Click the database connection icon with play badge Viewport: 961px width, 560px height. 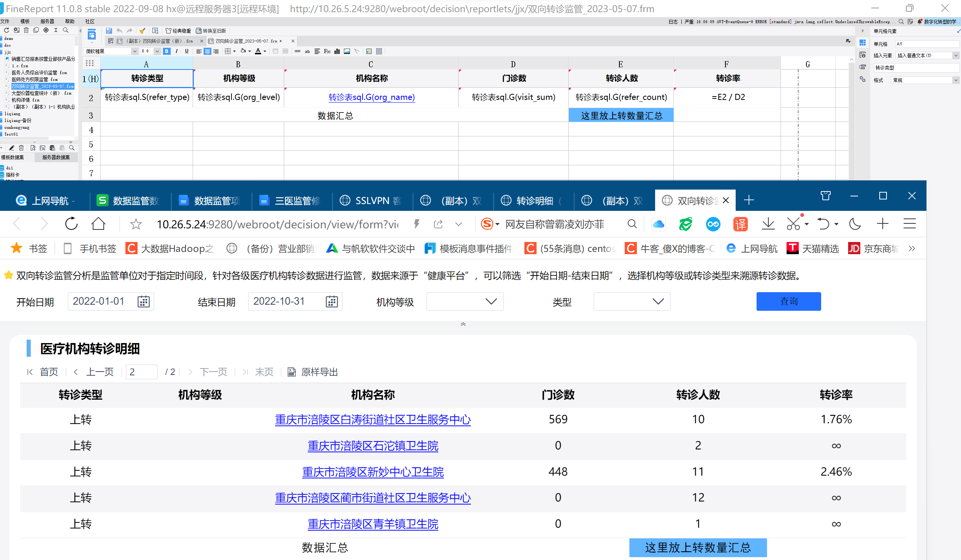pyautogui.click(x=52, y=148)
